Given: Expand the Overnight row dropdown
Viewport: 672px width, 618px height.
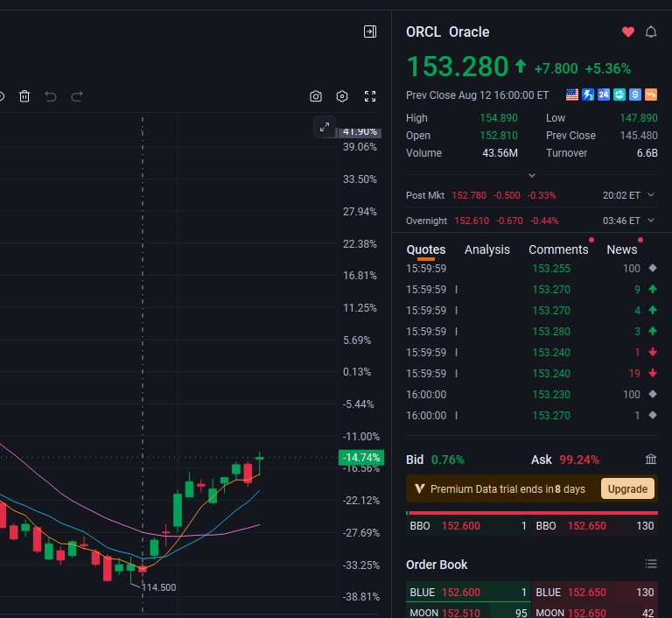Looking at the screenshot, I should coord(651,221).
